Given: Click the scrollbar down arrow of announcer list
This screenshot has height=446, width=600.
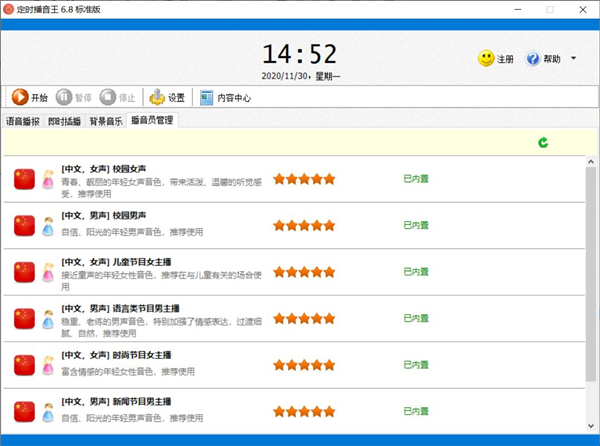Looking at the screenshot, I should click(591, 426).
